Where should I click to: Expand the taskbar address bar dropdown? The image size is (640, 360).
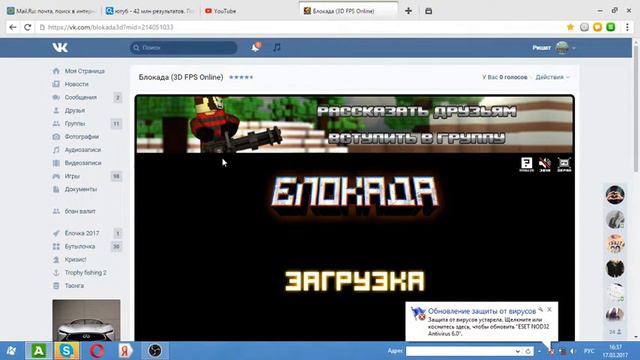[518, 351]
